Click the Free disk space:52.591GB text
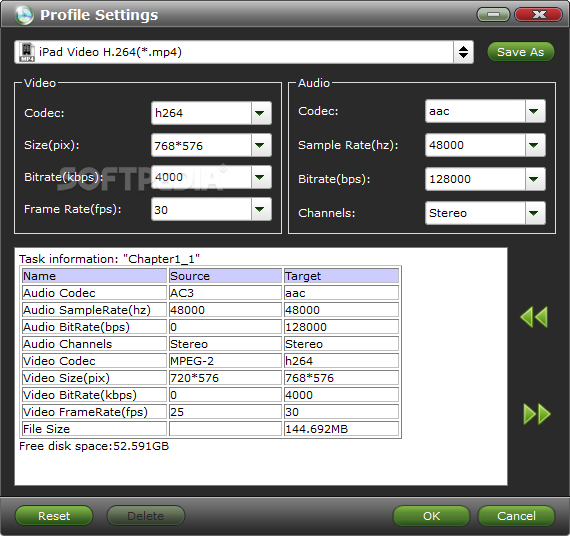 [x=94, y=446]
